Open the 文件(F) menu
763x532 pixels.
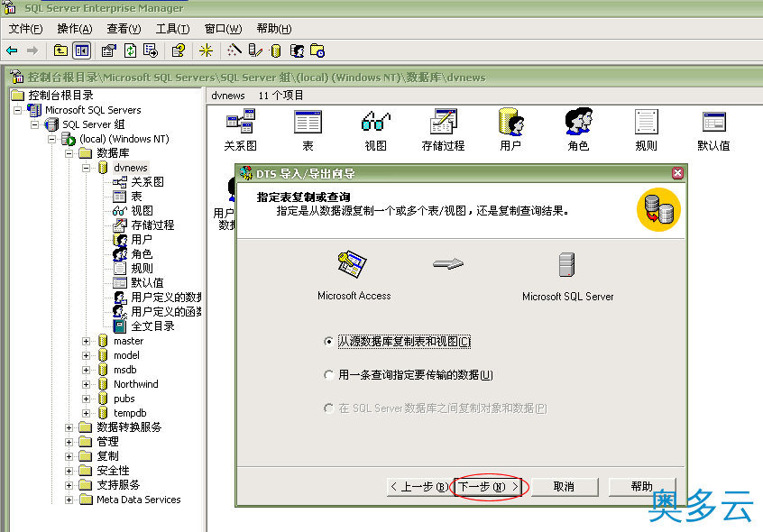26,29
